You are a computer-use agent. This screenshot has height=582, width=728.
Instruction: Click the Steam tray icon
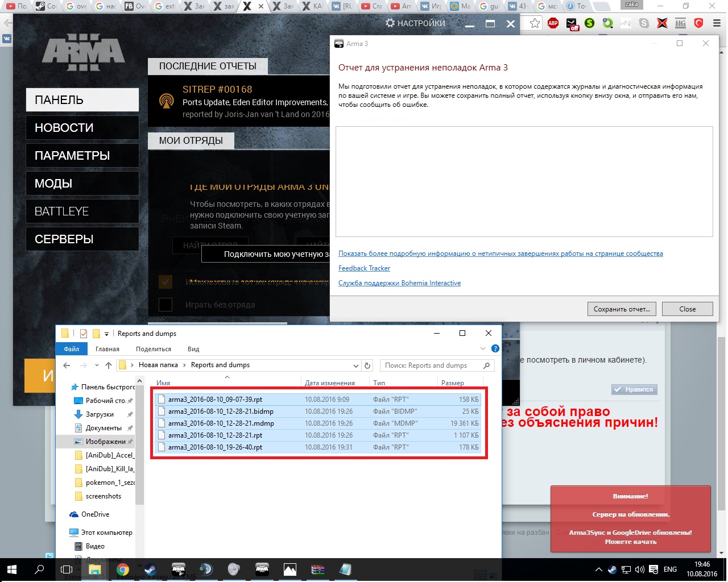point(612,569)
